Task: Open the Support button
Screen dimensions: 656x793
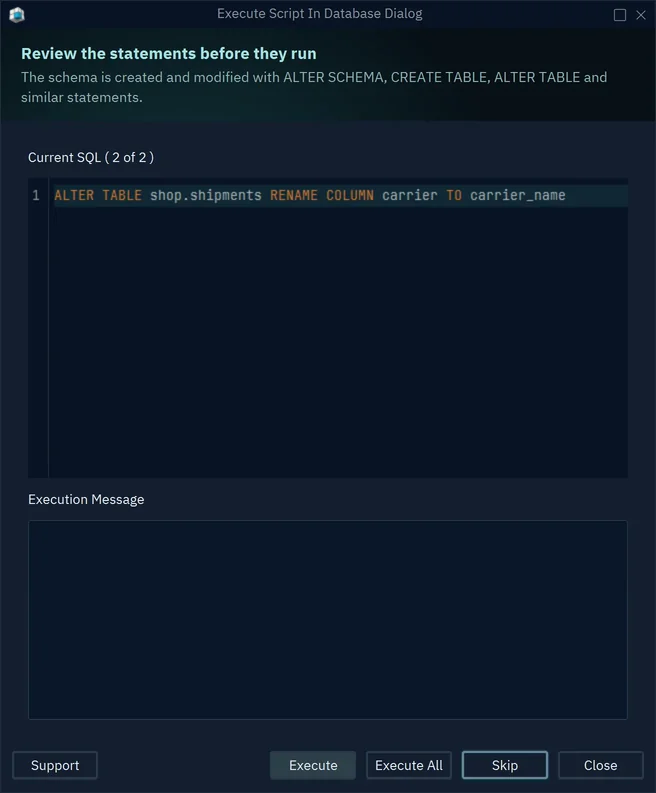Action: tap(55, 765)
